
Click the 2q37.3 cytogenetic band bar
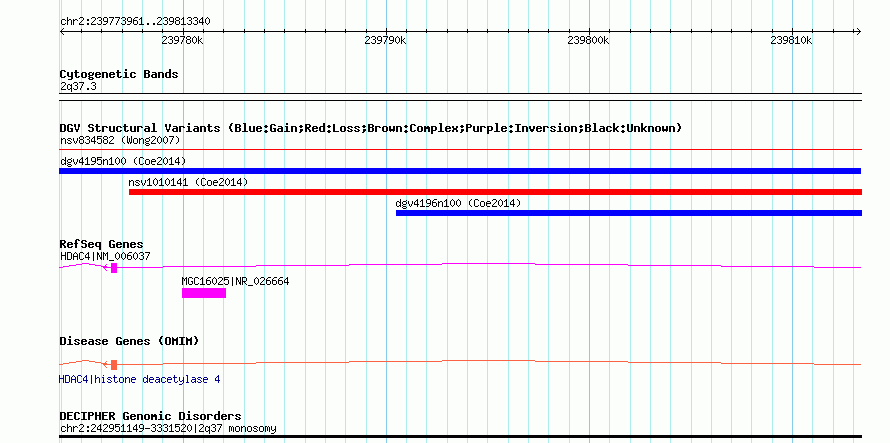pos(460,97)
